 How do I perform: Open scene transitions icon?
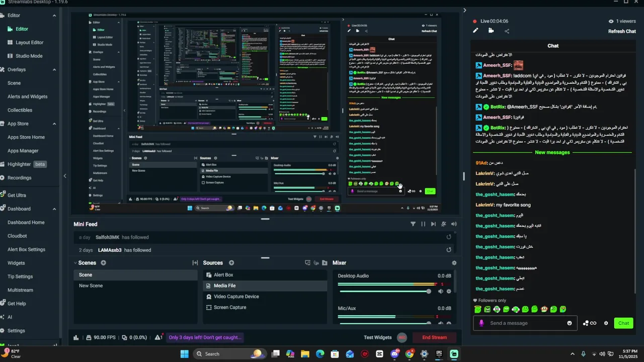pos(195,263)
